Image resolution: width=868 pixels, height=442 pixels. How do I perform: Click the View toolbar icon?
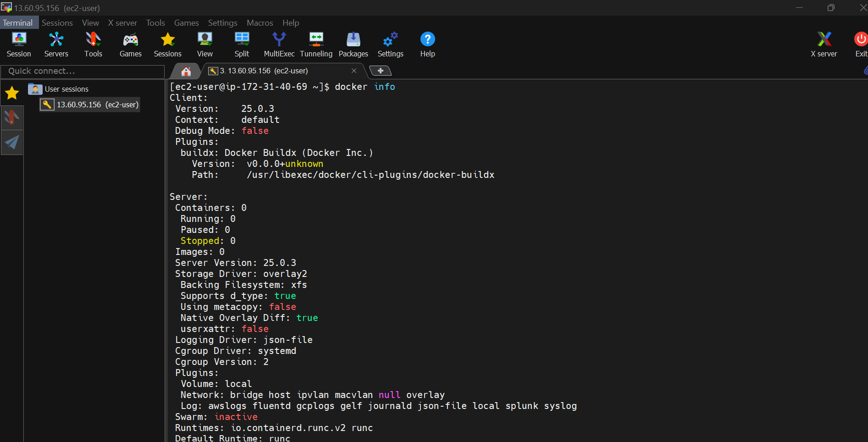(x=205, y=44)
